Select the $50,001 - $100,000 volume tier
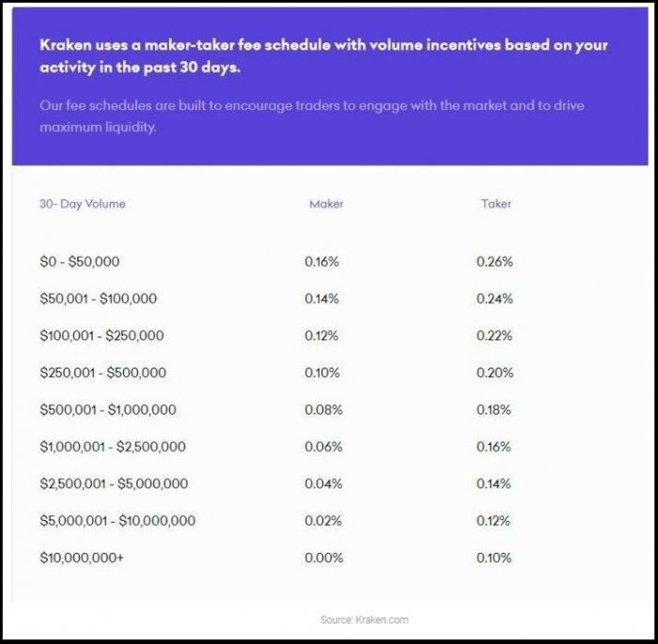This screenshot has width=658, height=644. pyautogui.click(x=98, y=298)
